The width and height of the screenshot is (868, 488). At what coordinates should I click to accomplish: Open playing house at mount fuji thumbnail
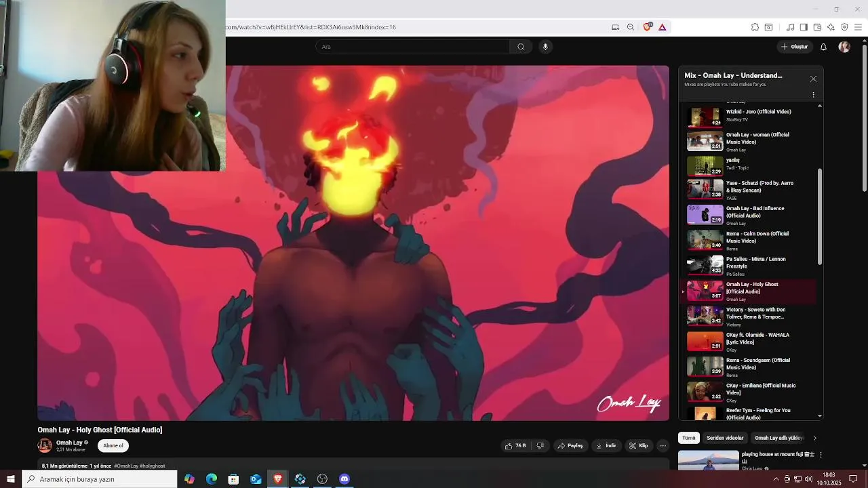coord(708,460)
